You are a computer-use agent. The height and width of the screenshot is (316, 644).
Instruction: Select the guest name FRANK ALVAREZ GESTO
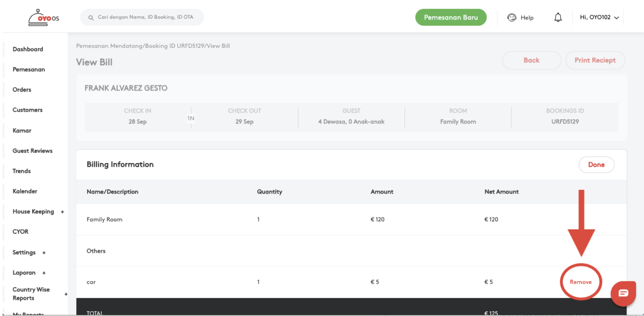[126, 88]
